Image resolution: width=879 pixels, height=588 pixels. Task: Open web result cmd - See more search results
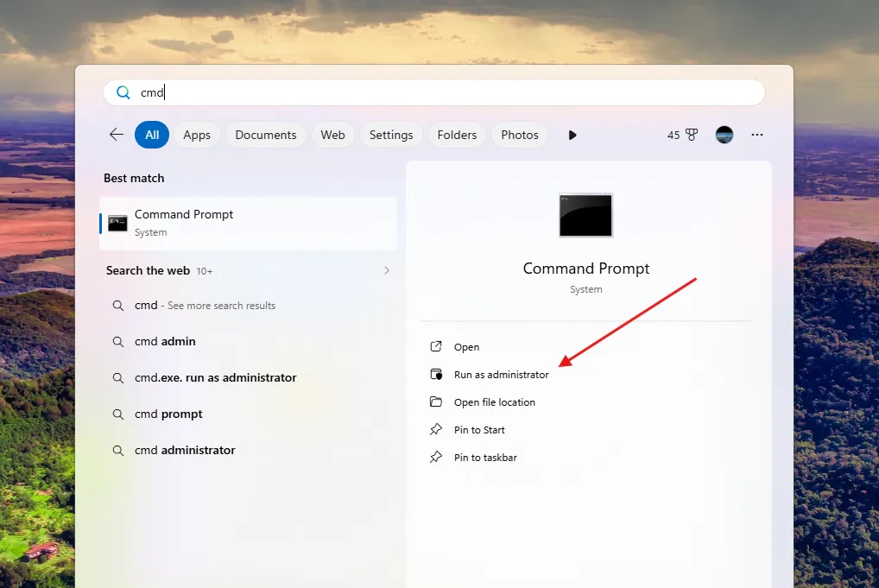[x=248, y=306]
